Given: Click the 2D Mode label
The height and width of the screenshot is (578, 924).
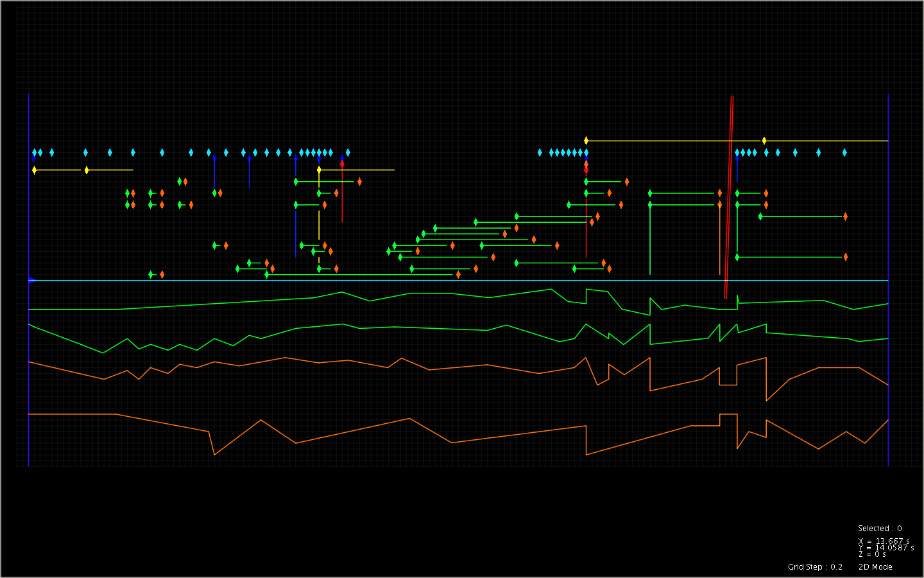Looking at the screenshot, I should 875,567.
